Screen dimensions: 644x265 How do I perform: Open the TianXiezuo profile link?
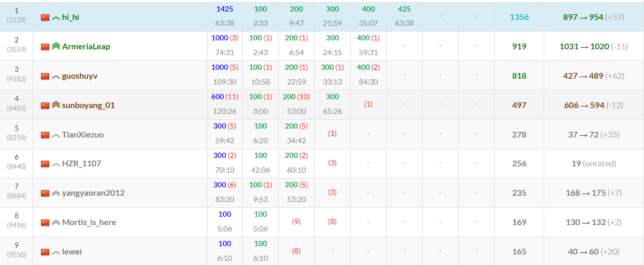pos(82,135)
